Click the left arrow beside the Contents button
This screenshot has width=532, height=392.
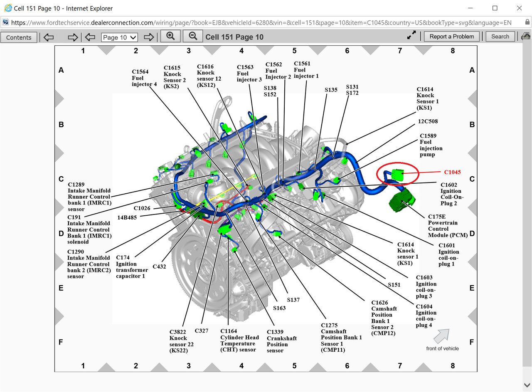pyautogui.click(x=49, y=37)
